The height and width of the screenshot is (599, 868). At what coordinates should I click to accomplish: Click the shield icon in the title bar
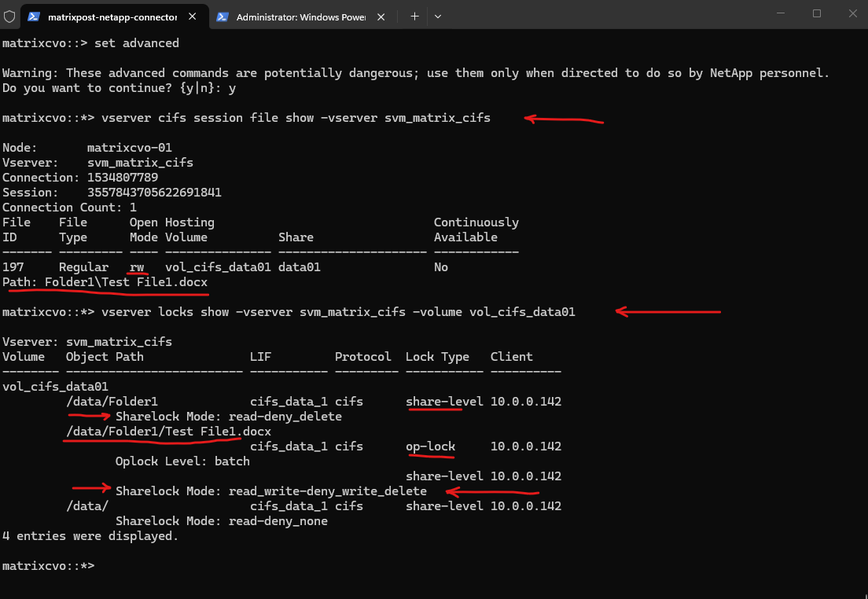tap(9, 17)
